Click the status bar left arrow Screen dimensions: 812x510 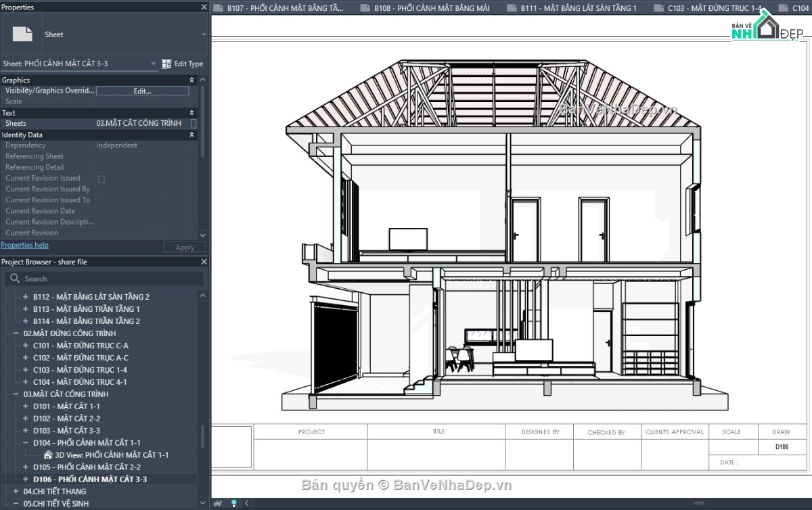pyautogui.click(x=246, y=503)
